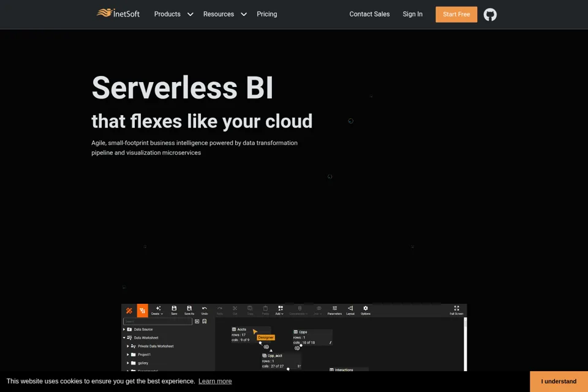Click the pencil-ruler design tools icon
The height and width of the screenshot is (392, 588).
(x=129, y=311)
